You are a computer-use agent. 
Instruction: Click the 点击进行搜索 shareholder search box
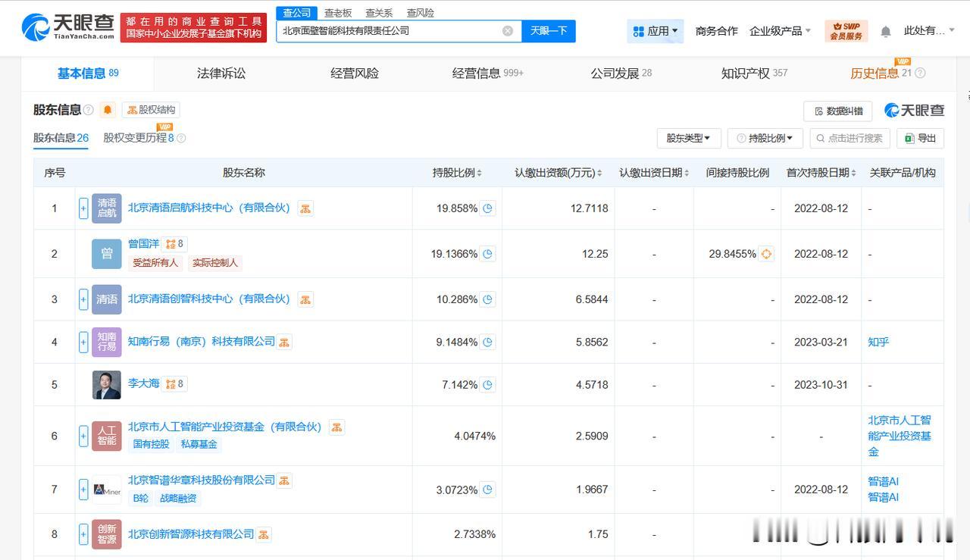coord(850,138)
